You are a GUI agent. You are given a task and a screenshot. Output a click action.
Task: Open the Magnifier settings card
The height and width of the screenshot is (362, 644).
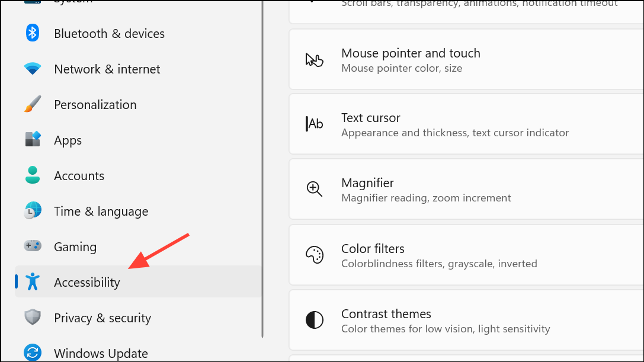[x=467, y=190]
